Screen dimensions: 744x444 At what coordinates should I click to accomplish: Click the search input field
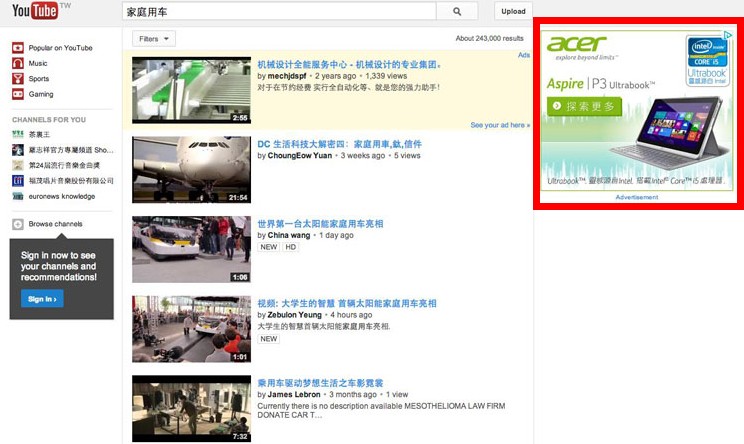279,11
